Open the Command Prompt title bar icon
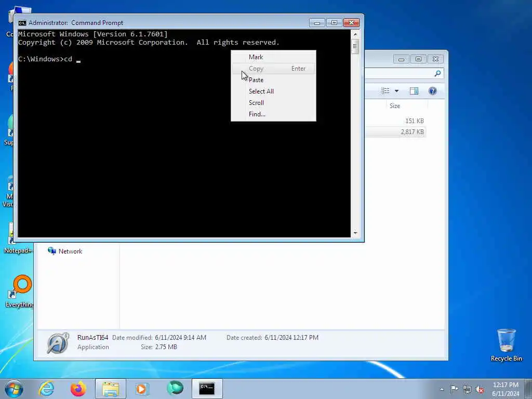 [22, 23]
